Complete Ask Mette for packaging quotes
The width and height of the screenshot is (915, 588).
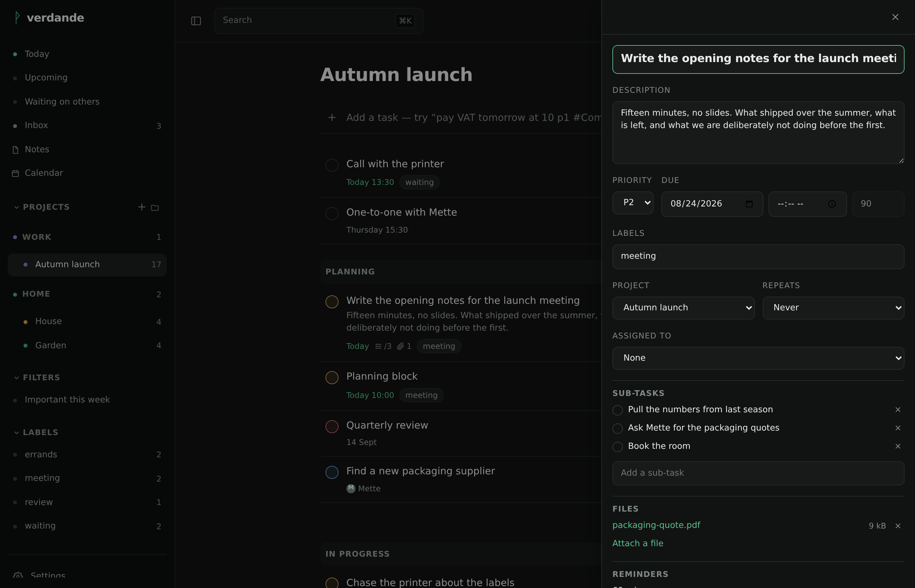tap(618, 428)
